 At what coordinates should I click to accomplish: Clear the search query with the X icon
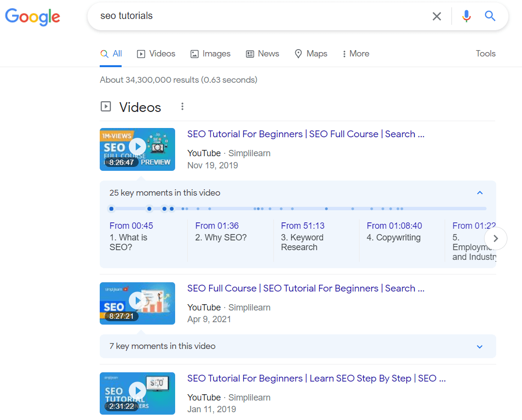click(x=436, y=16)
